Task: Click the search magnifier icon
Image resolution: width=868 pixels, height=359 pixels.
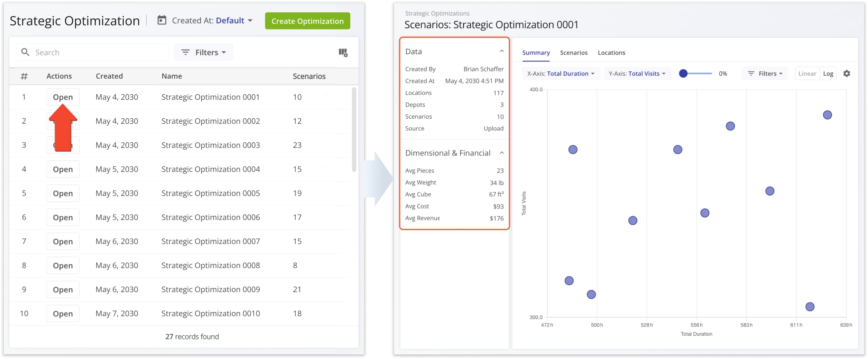Action: 25,52
